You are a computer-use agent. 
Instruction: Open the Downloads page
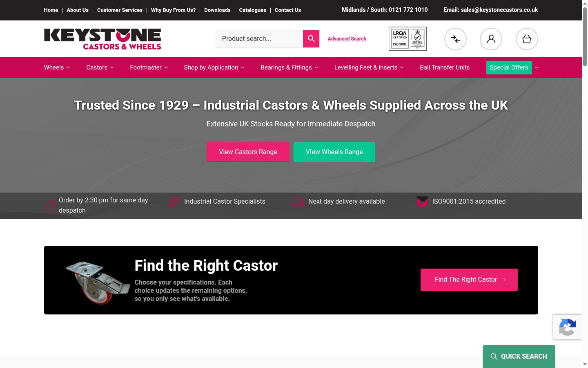pos(217,10)
